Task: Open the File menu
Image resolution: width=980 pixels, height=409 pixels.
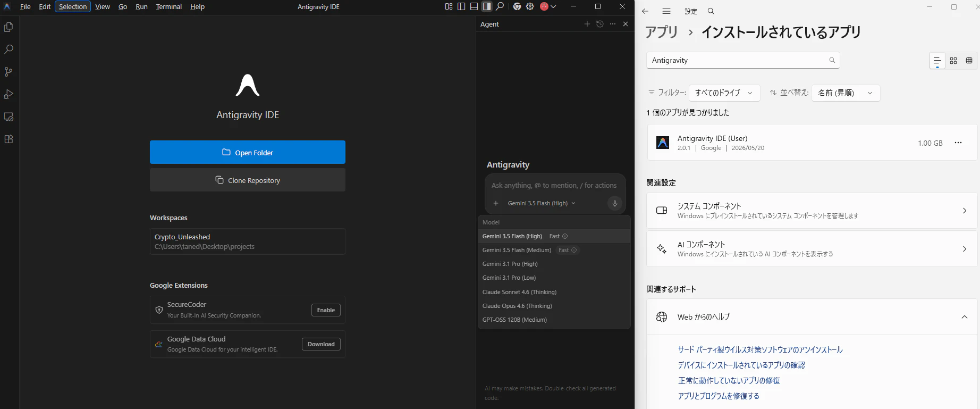Action: (x=25, y=6)
